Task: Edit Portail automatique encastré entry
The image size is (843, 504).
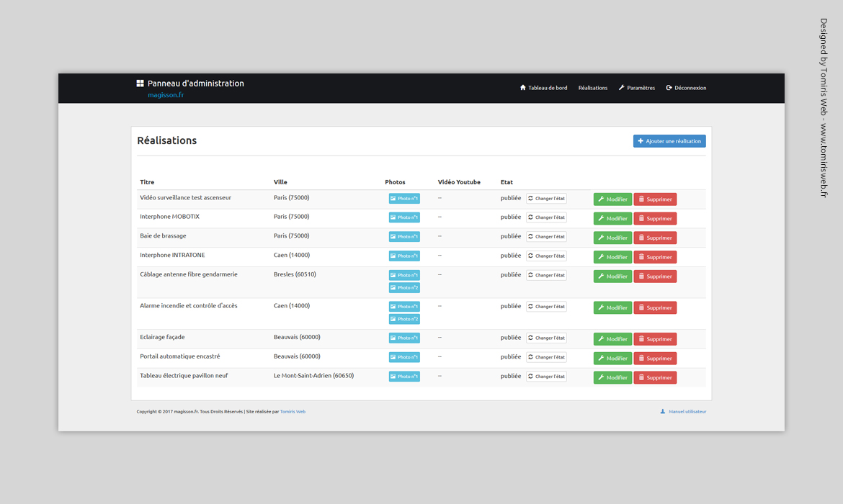Action: coord(612,359)
